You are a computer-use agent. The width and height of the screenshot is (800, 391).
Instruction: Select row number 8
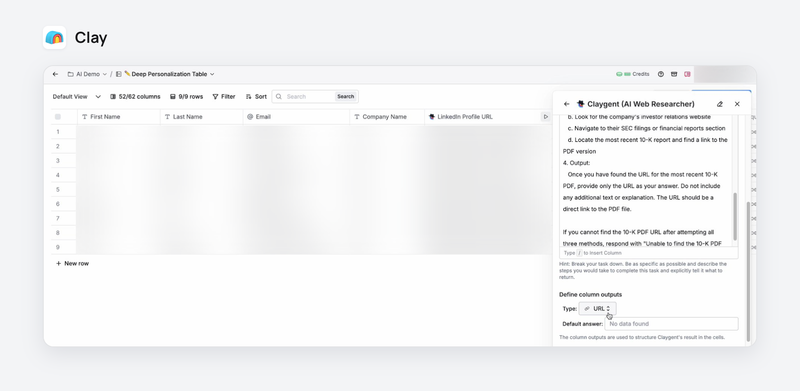pyautogui.click(x=58, y=233)
